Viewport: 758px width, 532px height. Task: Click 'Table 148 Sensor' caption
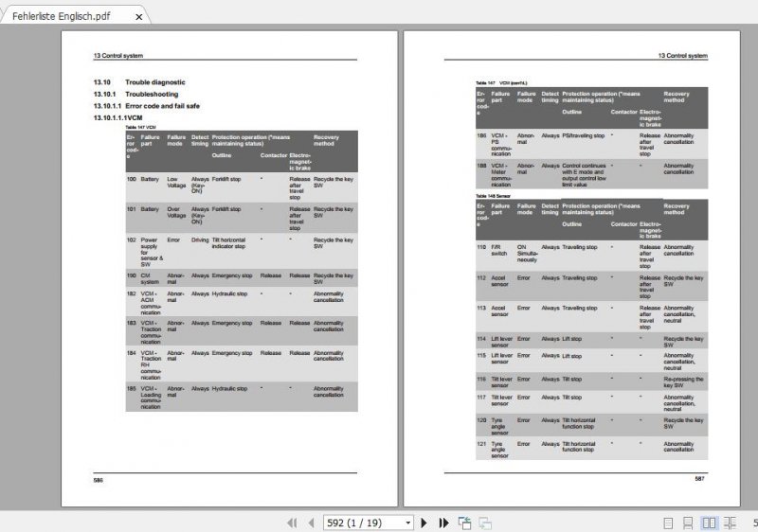pos(493,196)
